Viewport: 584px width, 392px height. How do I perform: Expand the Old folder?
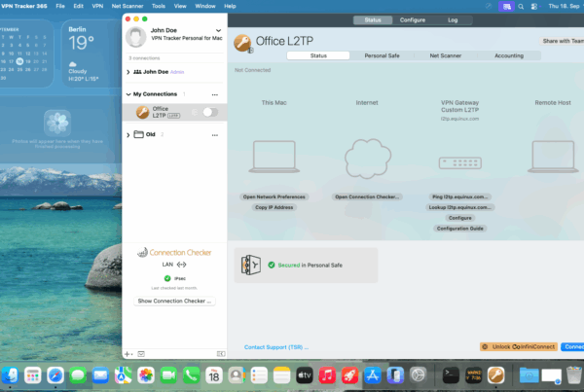(x=128, y=134)
